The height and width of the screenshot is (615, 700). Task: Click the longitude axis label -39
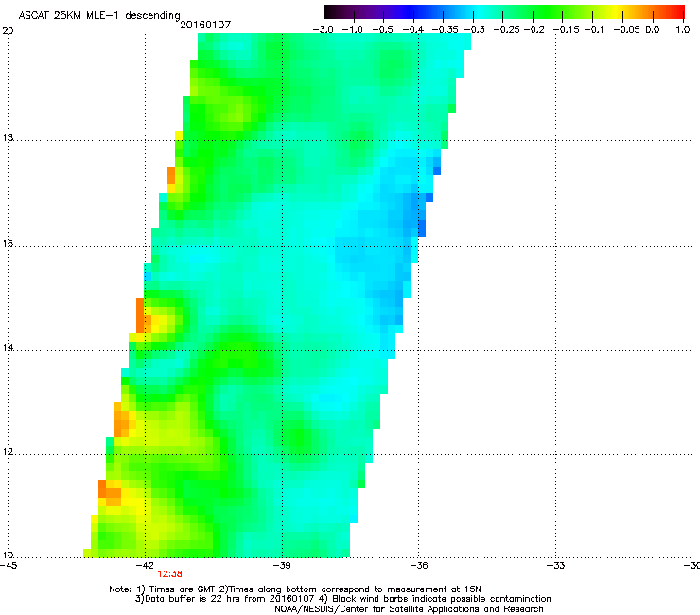[282, 566]
